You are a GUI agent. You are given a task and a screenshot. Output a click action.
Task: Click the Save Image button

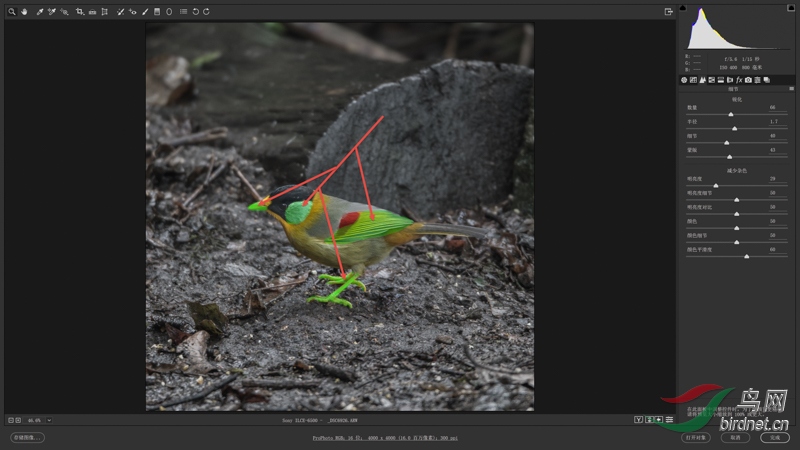point(27,437)
